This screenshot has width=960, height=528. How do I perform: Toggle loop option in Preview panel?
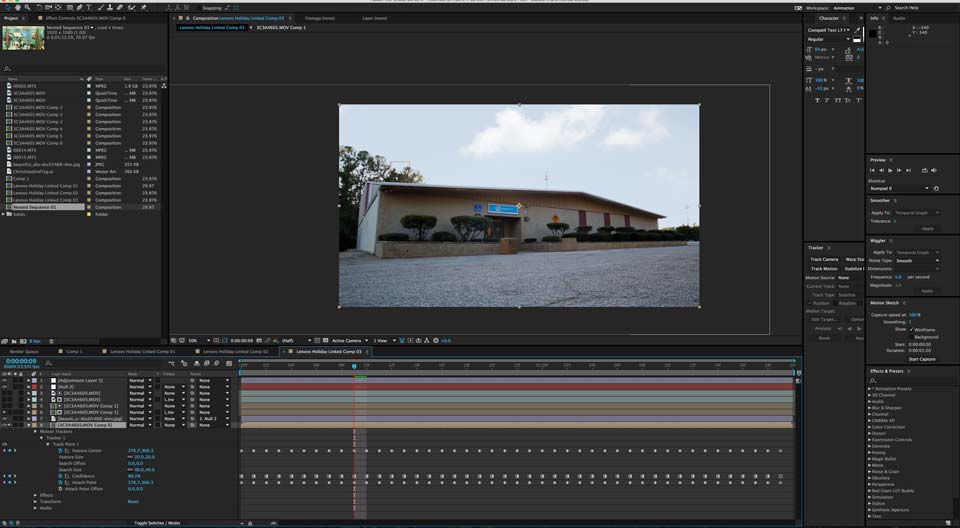point(924,170)
